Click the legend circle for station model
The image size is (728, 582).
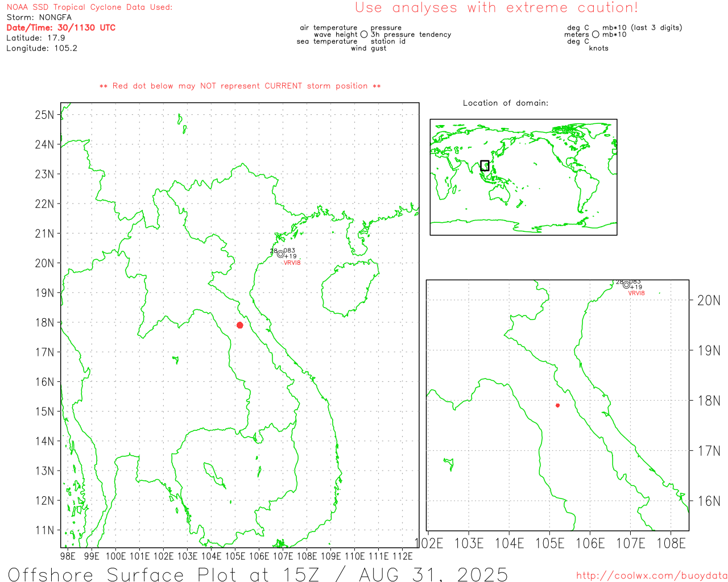[x=364, y=35]
